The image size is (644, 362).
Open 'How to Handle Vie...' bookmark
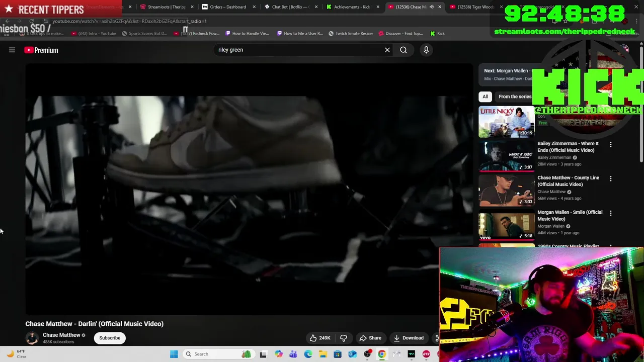[x=247, y=34]
